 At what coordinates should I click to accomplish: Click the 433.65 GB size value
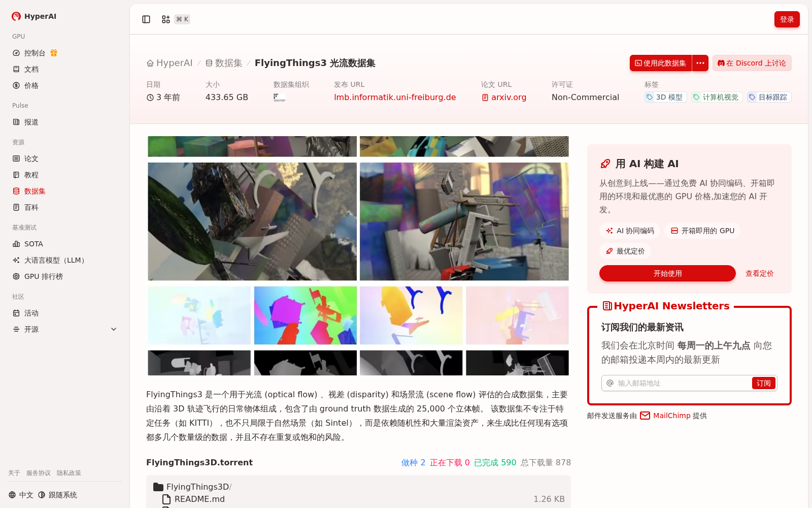(x=227, y=97)
